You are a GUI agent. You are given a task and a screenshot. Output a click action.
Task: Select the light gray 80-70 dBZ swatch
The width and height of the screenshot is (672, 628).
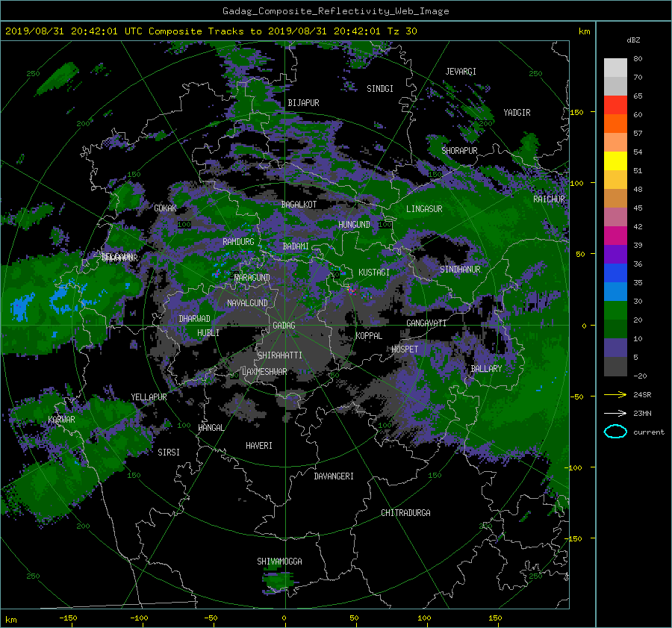click(x=615, y=67)
